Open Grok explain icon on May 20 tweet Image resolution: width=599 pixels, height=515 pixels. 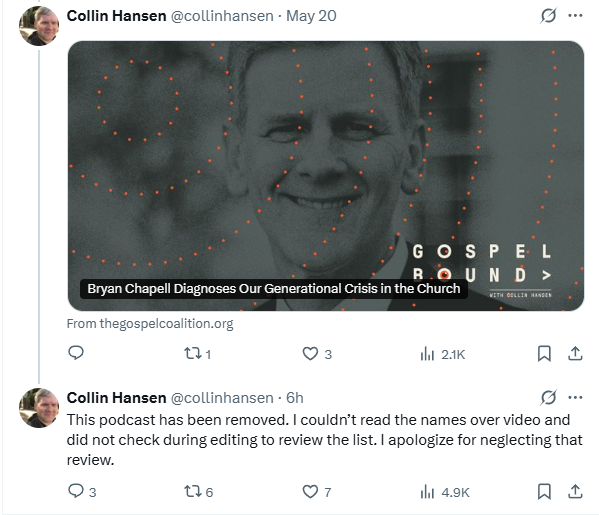click(x=548, y=16)
